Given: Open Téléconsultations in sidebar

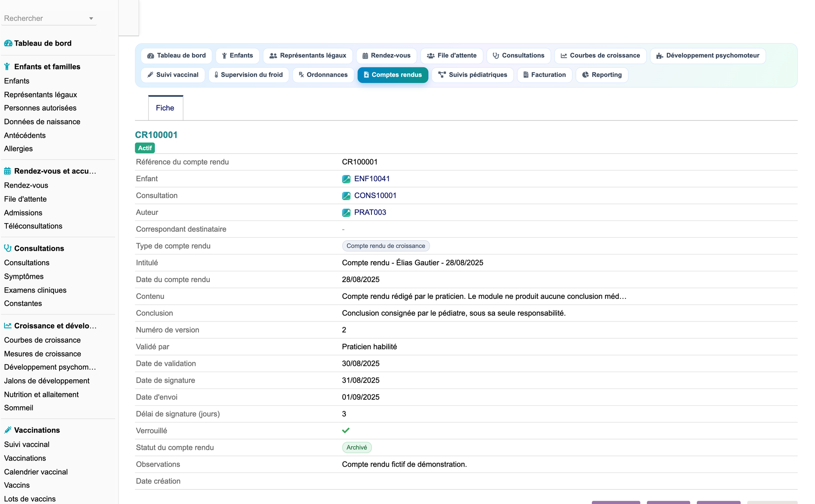Looking at the screenshot, I should pyautogui.click(x=33, y=226).
